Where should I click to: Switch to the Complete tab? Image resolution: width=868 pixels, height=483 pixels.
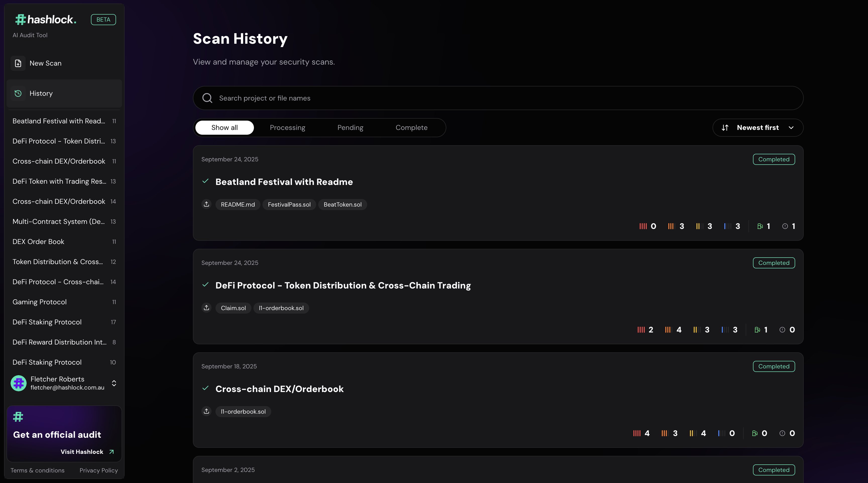point(411,127)
